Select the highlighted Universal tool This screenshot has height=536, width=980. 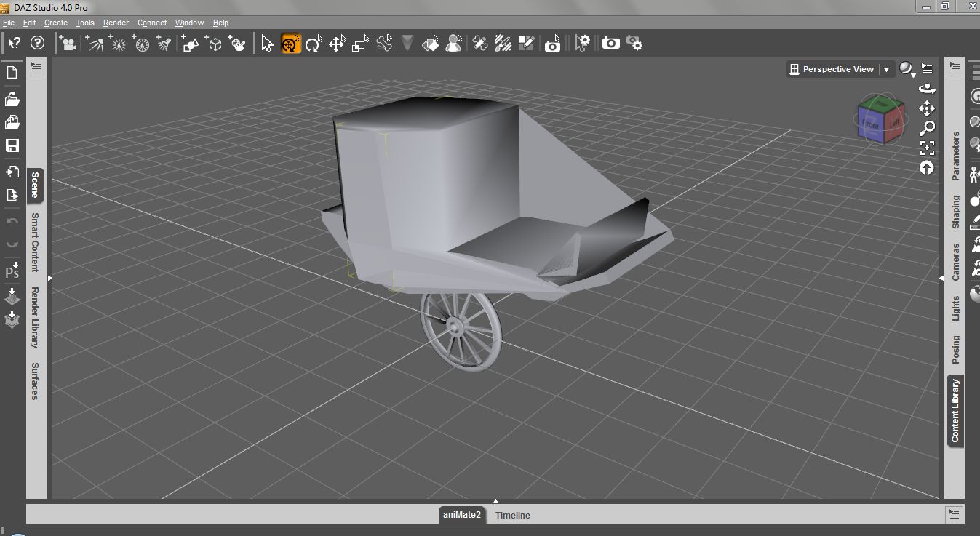[291, 44]
